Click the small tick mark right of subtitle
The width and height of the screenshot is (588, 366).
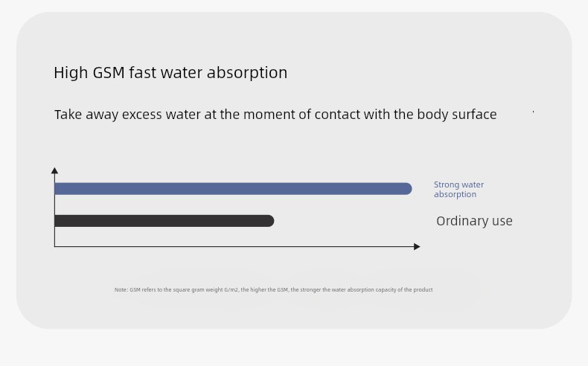click(x=533, y=112)
